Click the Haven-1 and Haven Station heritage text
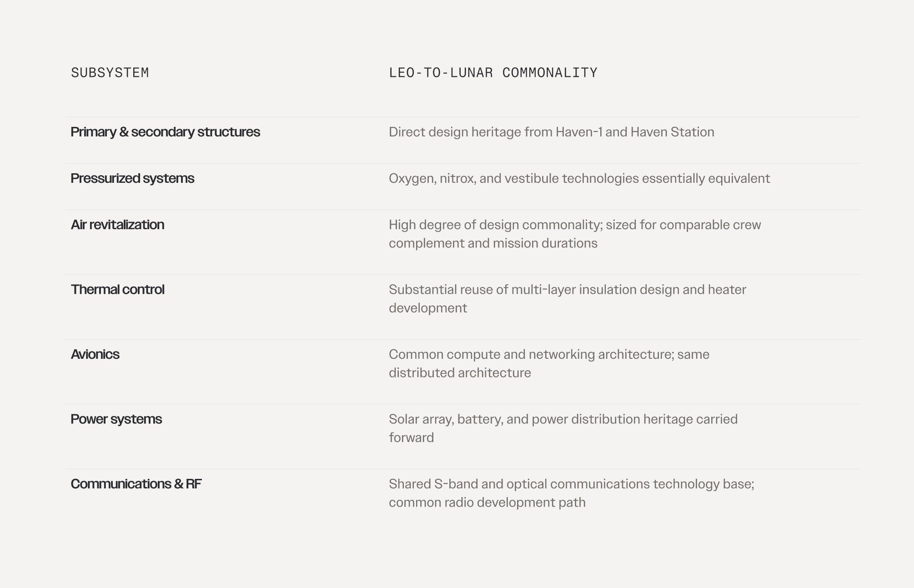Image resolution: width=914 pixels, height=588 pixels. [551, 132]
